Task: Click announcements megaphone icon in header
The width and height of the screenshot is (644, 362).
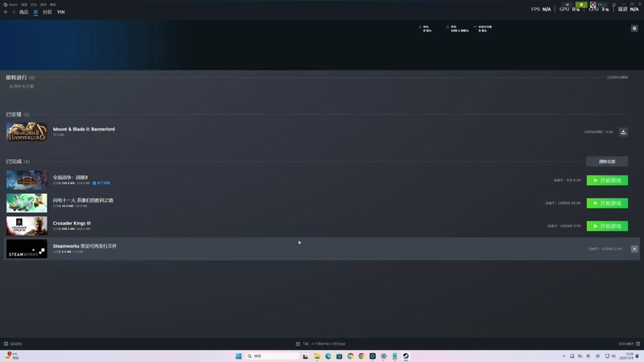Action: tap(568, 5)
